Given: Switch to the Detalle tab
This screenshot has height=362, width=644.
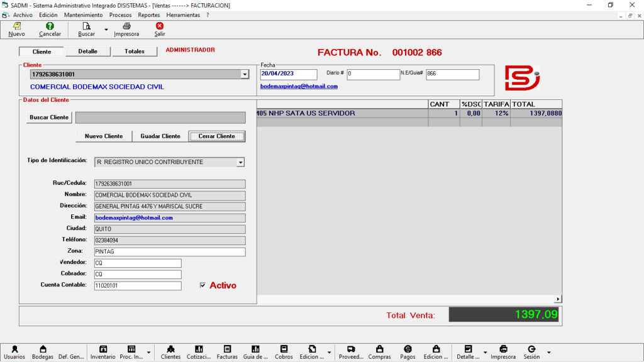Looking at the screenshot, I should click(x=88, y=52).
